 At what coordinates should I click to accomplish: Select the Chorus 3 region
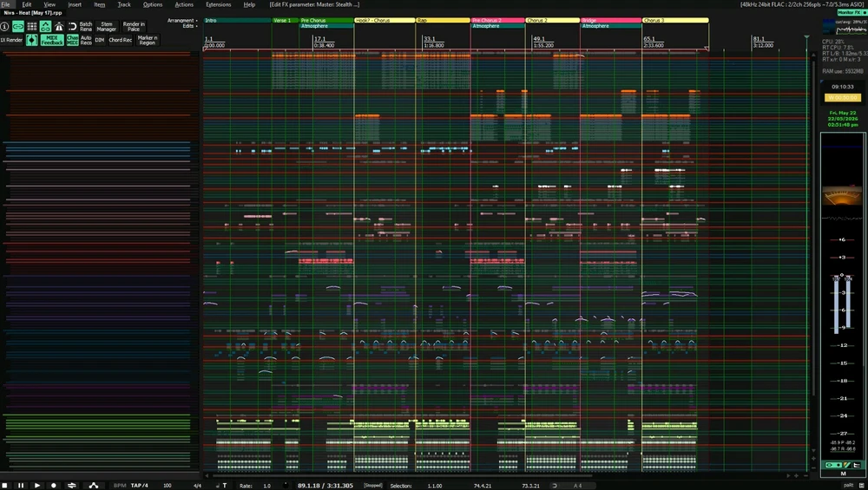click(x=674, y=21)
